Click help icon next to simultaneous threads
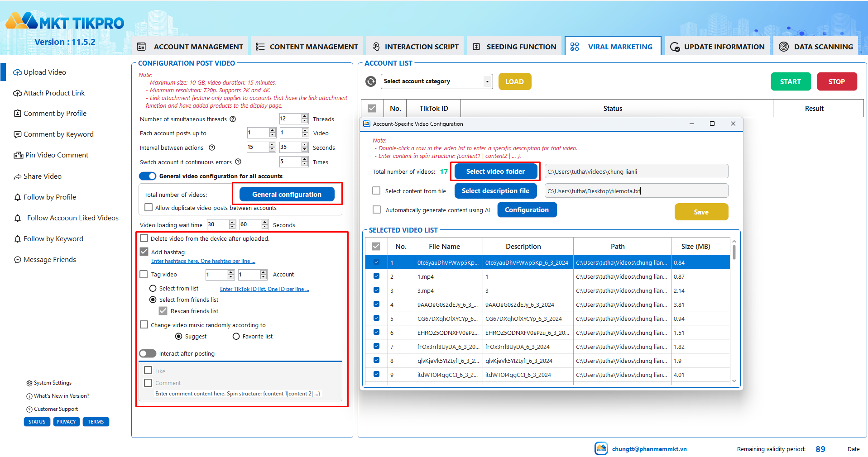Screen dimensions: 868x457 tap(233, 119)
